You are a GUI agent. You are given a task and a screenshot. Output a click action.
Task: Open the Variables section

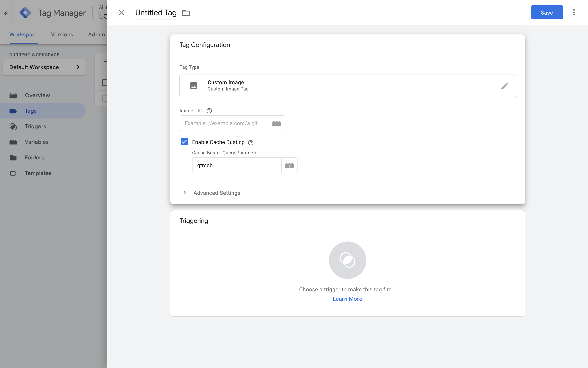coord(37,142)
